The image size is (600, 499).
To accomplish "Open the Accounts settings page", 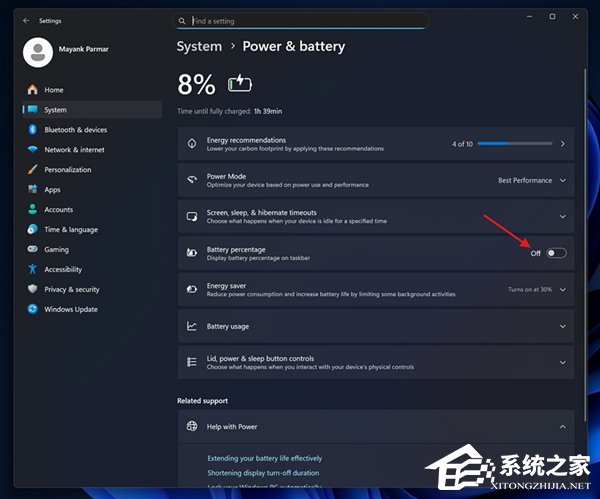I will coord(92,209).
